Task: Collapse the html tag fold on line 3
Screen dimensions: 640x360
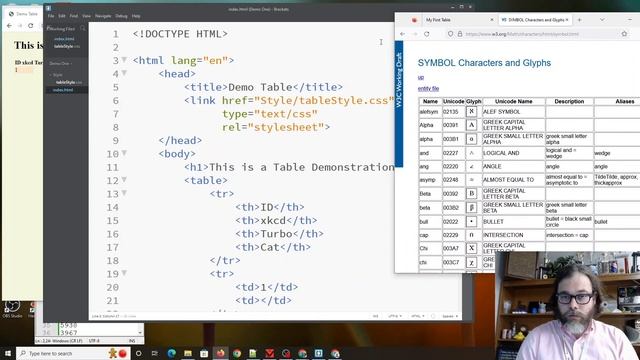Action: [124, 60]
